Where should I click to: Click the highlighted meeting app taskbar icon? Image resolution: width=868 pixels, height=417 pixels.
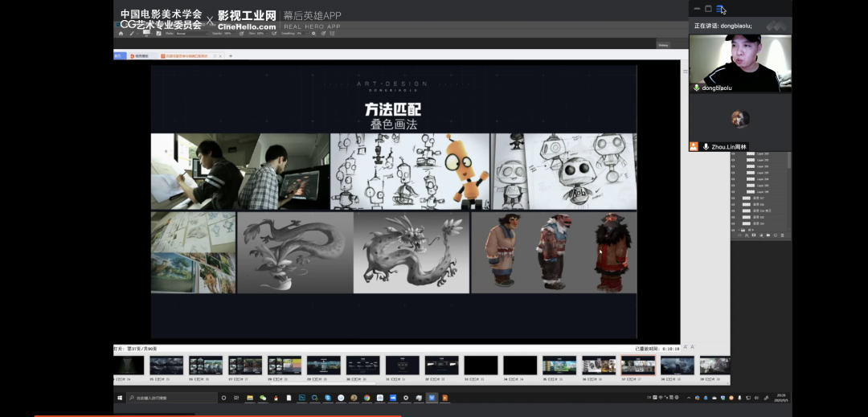[x=432, y=398]
